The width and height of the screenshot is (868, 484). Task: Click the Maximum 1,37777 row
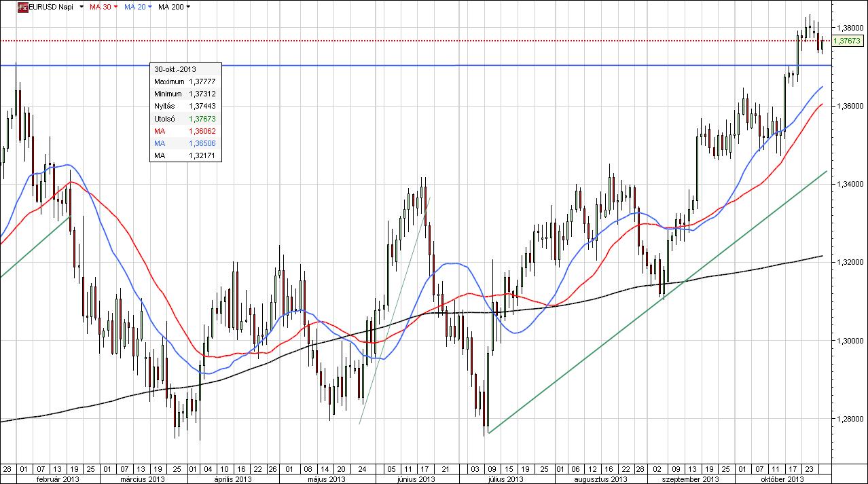(185, 81)
